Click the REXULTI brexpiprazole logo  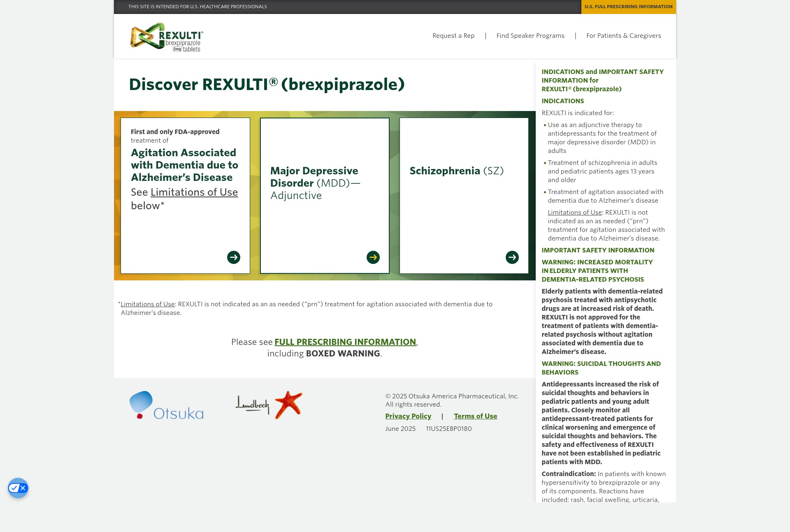point(167,37)
